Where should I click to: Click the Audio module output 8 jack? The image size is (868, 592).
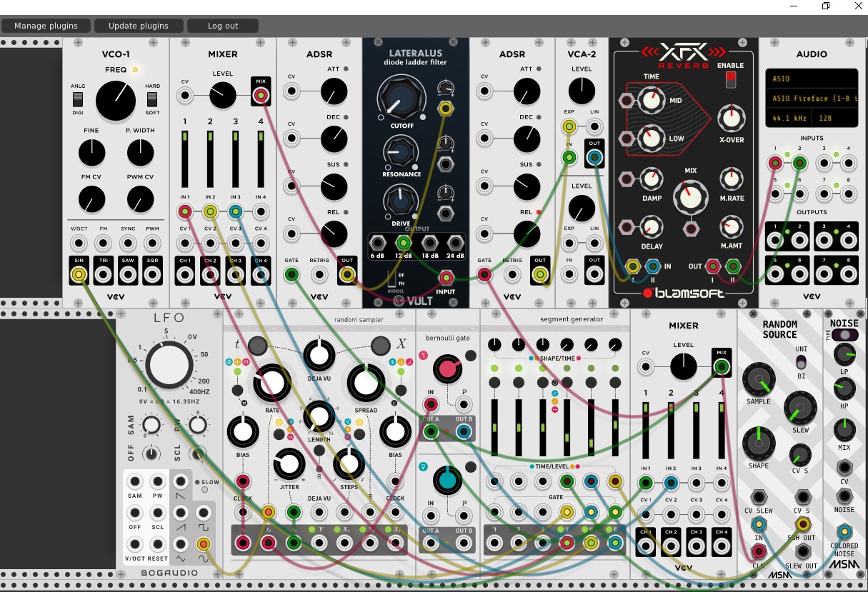point(847,274)
